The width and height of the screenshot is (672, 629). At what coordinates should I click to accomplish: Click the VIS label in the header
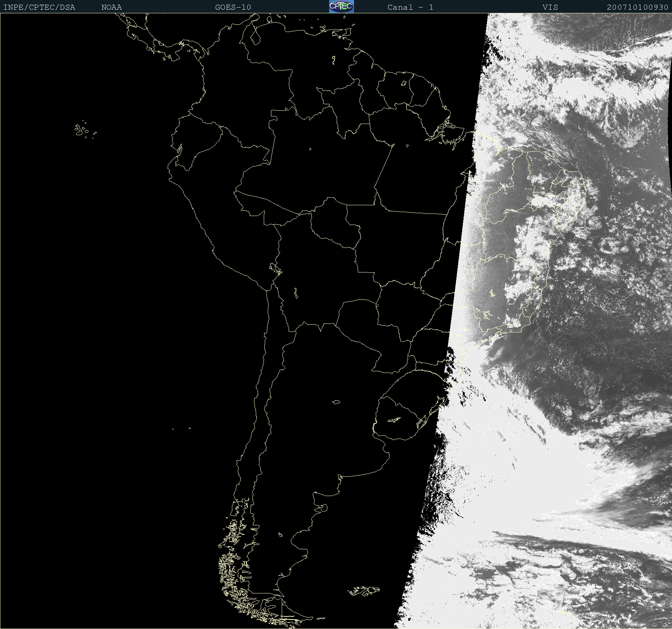click(x=550, y=7)
